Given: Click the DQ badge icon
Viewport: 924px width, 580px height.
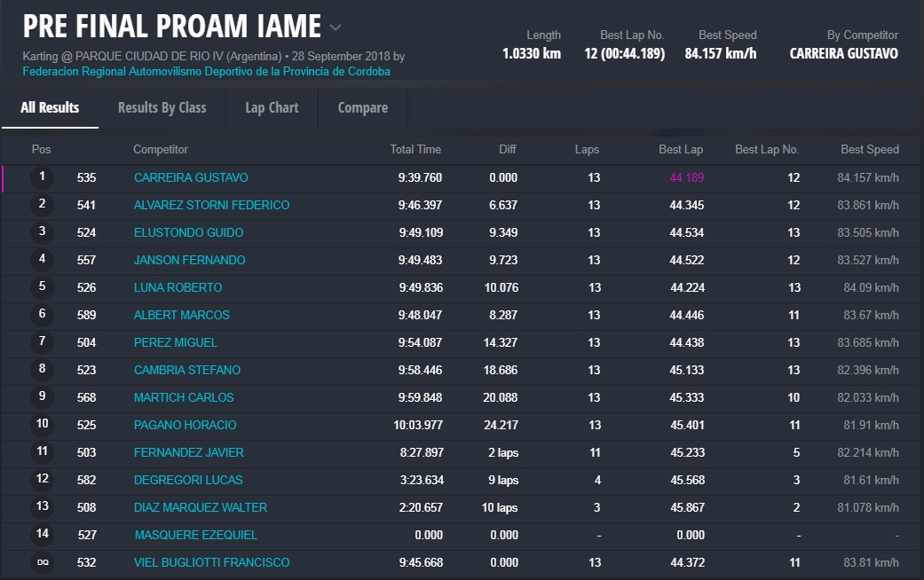Looking at the screenshot, I should [x=42, y=562].
